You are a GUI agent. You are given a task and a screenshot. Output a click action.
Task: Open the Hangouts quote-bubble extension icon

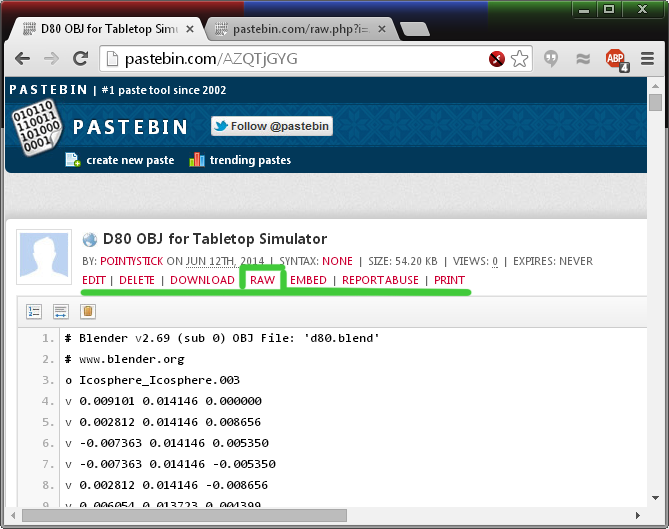(x=551, y=58)
